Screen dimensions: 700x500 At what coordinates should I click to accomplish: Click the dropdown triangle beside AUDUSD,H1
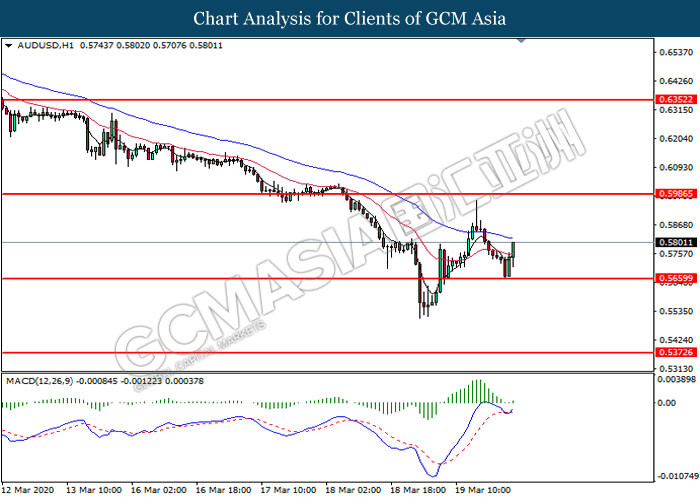coord(8,46)
